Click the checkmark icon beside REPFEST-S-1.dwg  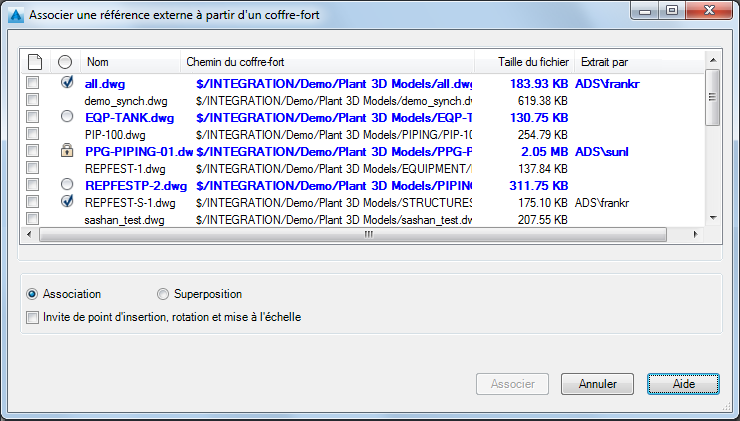point(66,201)
